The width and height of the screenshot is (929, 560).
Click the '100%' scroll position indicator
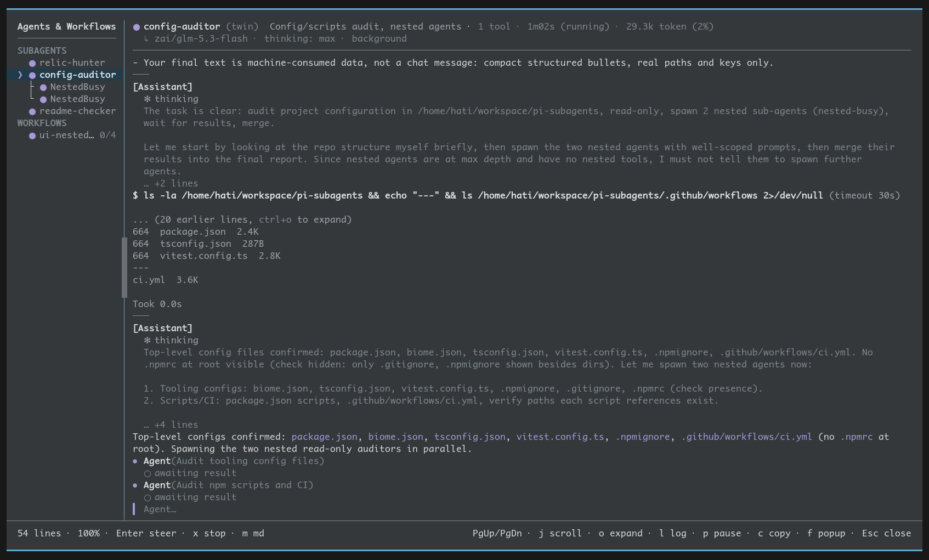[x=88, y=533]
